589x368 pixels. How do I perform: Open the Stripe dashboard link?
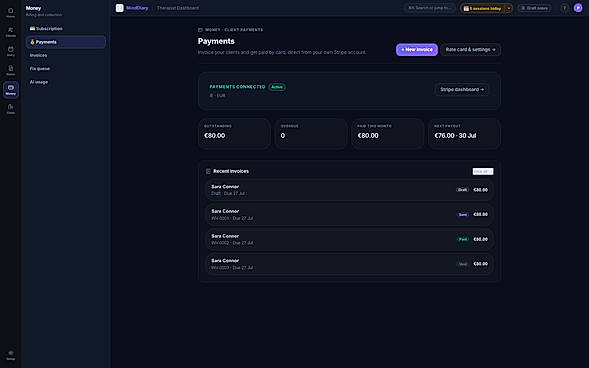462,89
